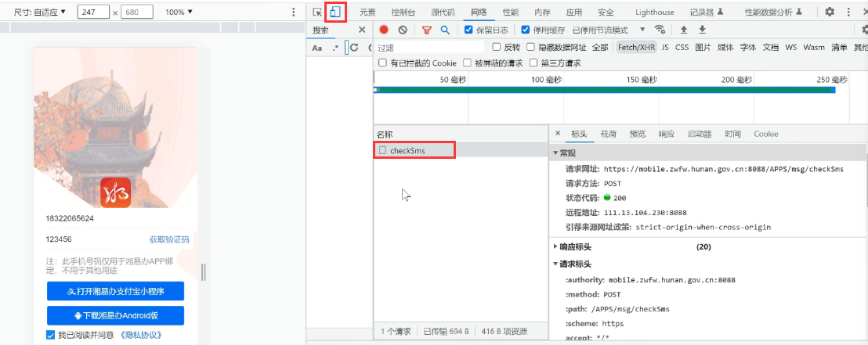Screen dimensions: 868x345
Task: Open the 尺寸: 自适应 device dropdown
Action: point(39,13)
